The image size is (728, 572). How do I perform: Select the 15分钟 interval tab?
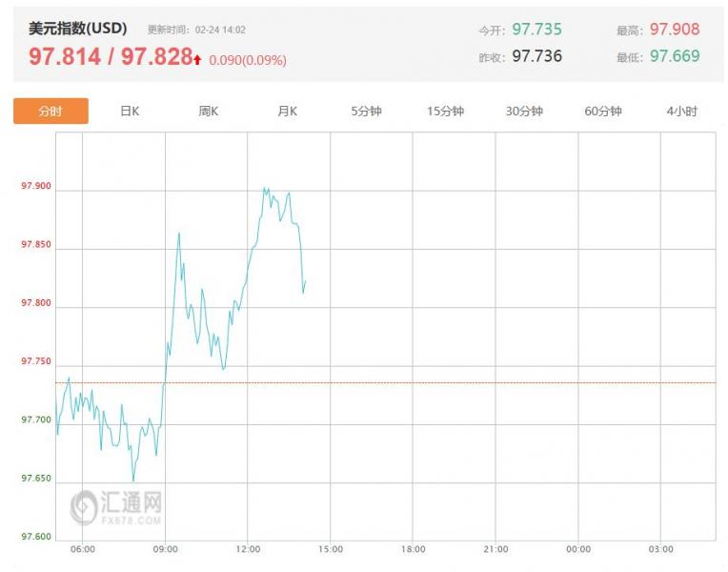pos(445,111)
